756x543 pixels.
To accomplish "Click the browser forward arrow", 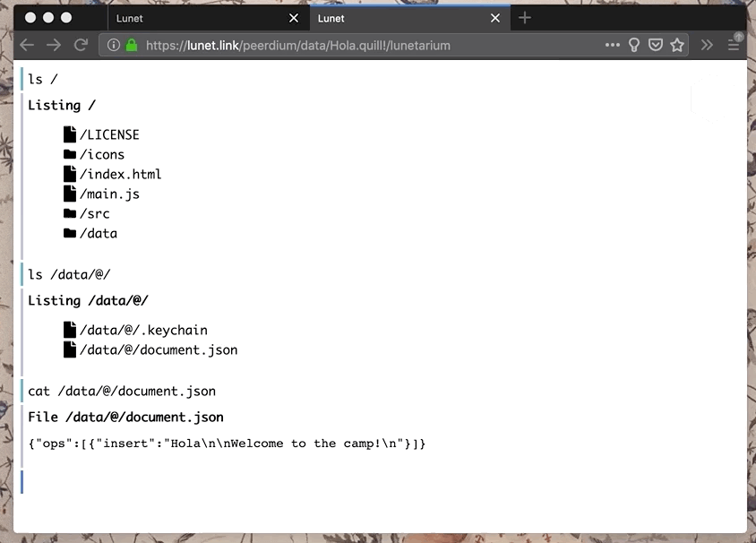I will (x=54, y=45).
